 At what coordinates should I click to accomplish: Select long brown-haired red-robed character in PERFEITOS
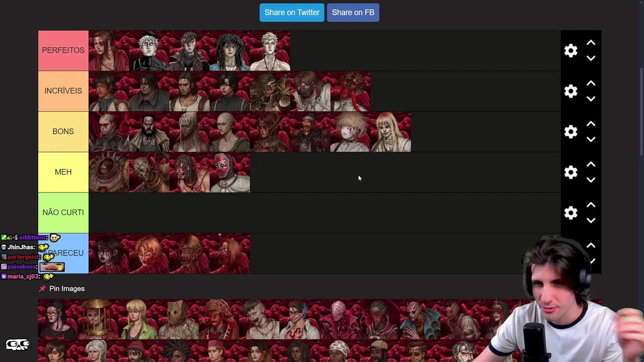coord(109,51)
